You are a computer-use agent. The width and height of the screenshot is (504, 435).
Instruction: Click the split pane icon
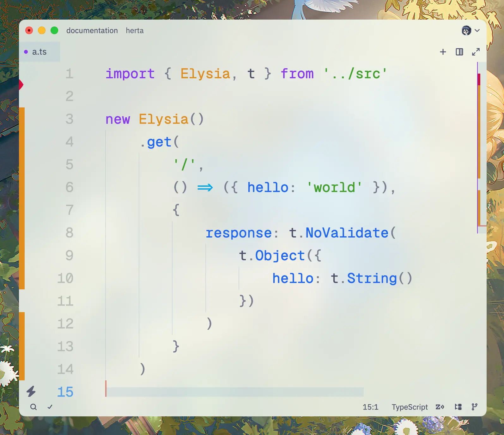click(x=459, y=52)
